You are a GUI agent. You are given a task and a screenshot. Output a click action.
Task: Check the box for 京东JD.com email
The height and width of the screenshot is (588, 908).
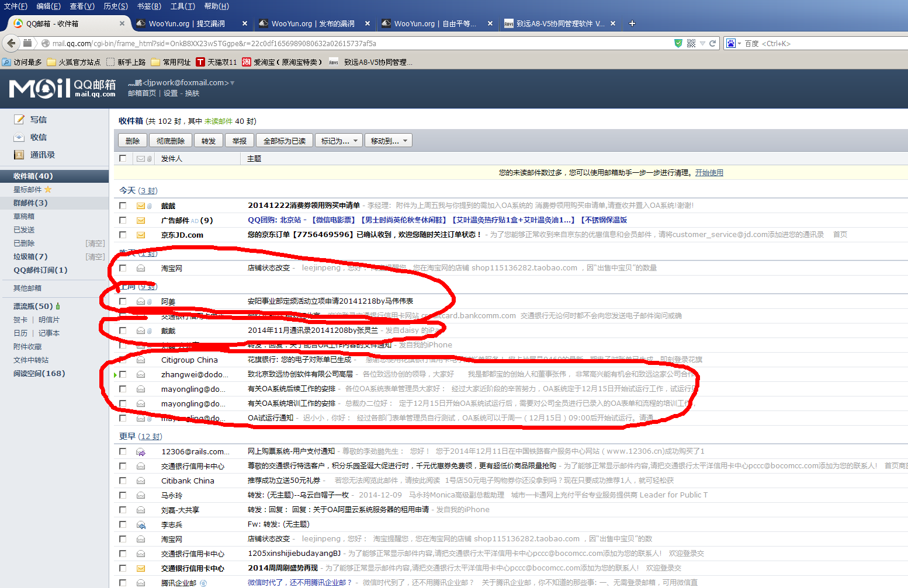pos(123,235)
